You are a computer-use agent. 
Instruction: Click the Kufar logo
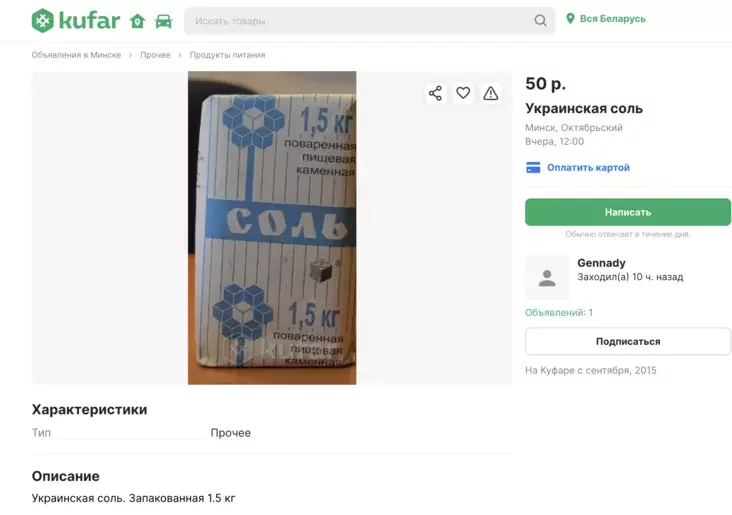click(x=75, y=20)
